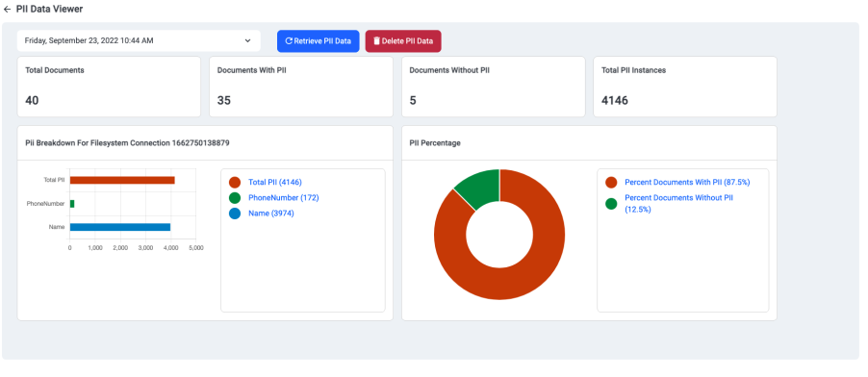Click the orange Total PII legend dot

[x=235, y=182]
